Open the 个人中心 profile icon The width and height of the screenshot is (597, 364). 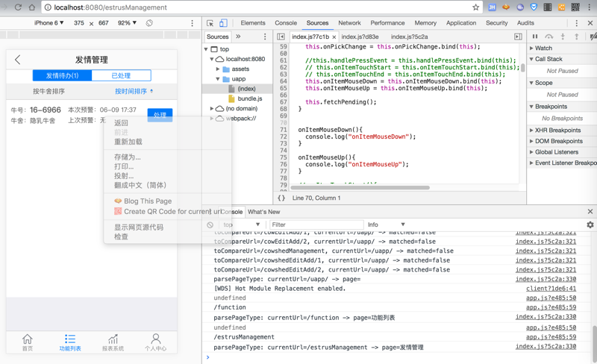tap(155, 342)
